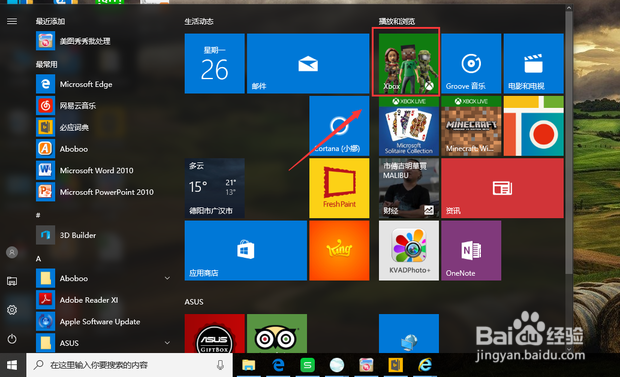Click the Start menu tiles scrollbar
This screenshot has width=620, height=377.
pyautogui.click(x=569, y=142)
